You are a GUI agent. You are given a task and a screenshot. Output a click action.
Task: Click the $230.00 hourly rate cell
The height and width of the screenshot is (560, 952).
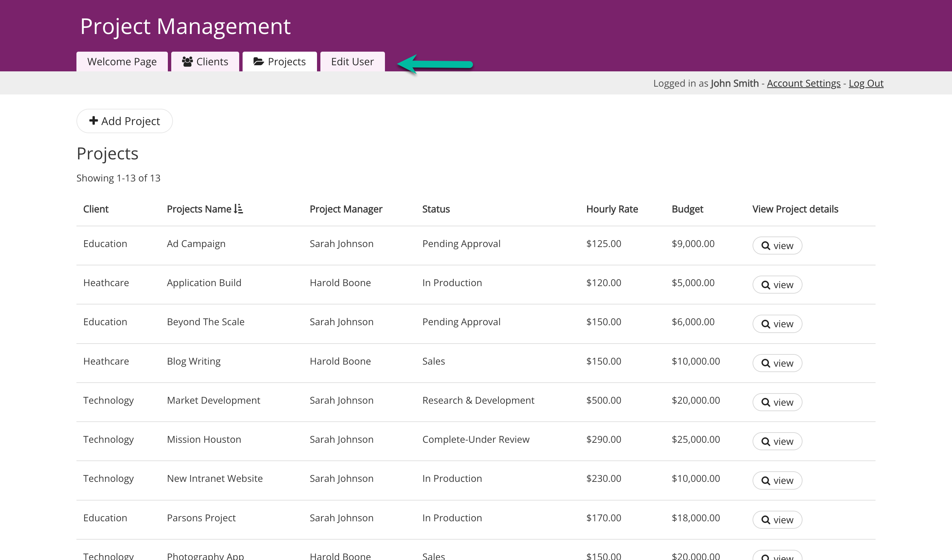pyautogui.click(x=604, y=478)
